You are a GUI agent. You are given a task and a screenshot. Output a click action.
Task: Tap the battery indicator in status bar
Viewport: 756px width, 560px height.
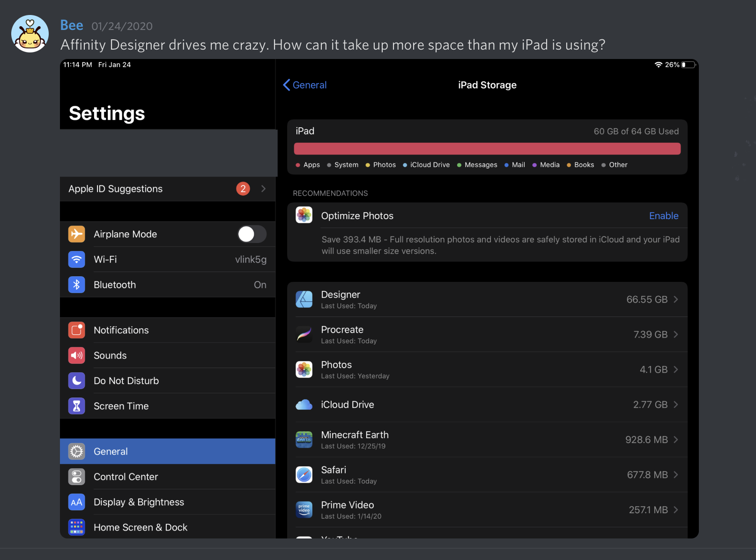(x=689, y=65)
